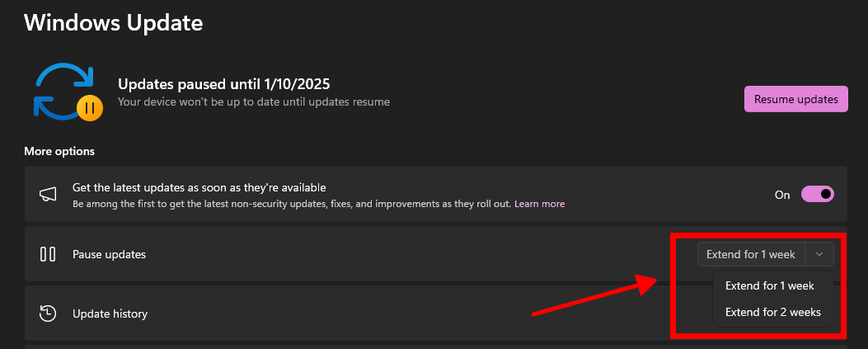Click the 'Updates paused until 1/10/2025' status text
This screenshot has height=349, width=868.
(x=223, y=83)
